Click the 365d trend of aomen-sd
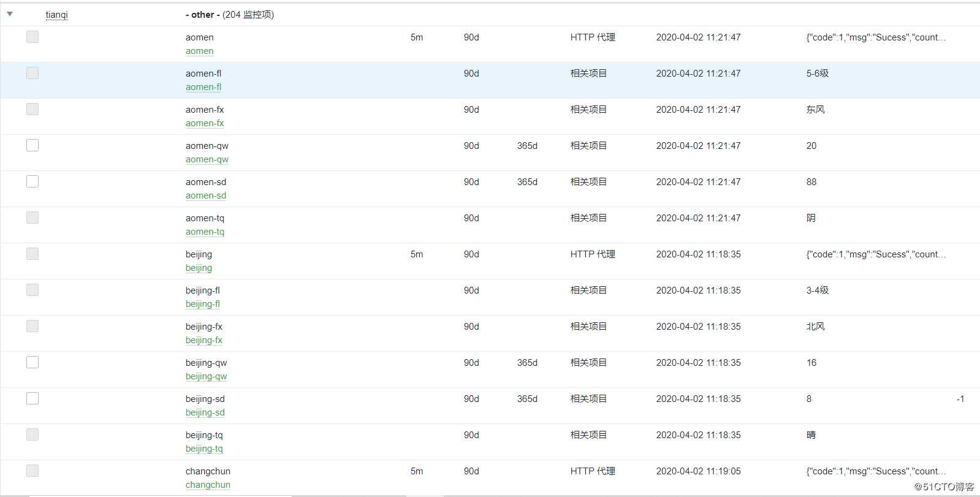The width and height of the screenshot is (980, 497). (x=527, y=182)
